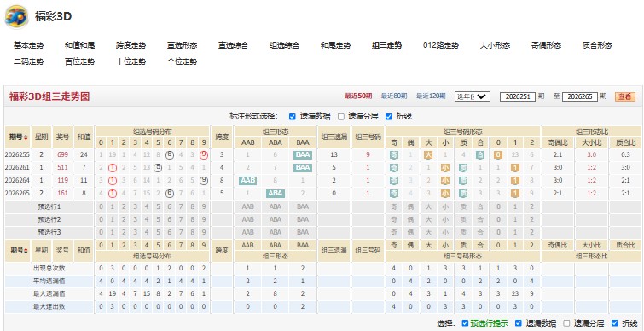Toggle 遗漏数据 checkbox next to 预选行提示
Image resolution: width=644 pixels, height=331 pixels.
pos(519,322)
